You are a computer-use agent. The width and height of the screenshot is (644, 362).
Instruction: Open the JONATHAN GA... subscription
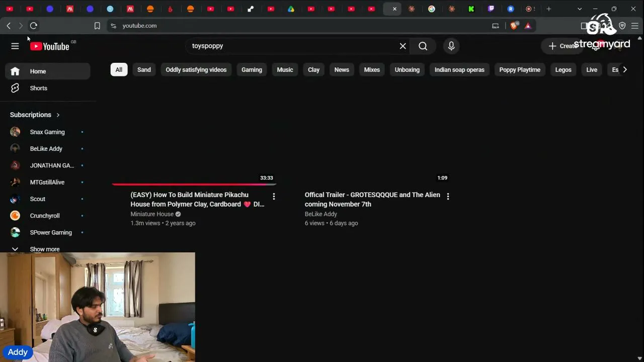[48, 165]
